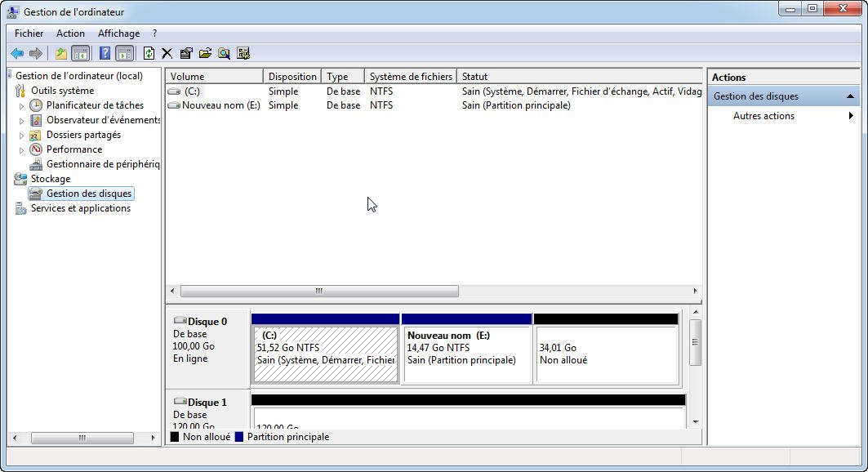This screenshot has width=868, height=472.
Task: Expand the Performance tree node
Action: (x=21, y=150)
